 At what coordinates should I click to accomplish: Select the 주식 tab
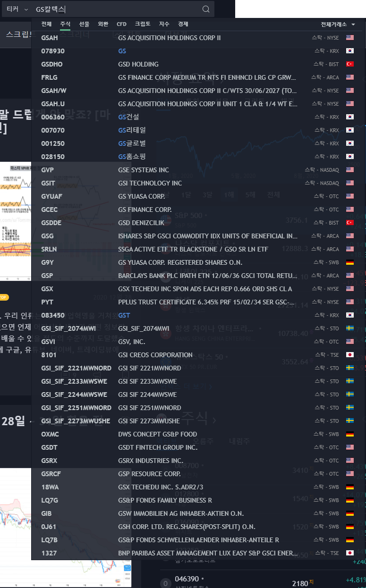click(65, 24)
